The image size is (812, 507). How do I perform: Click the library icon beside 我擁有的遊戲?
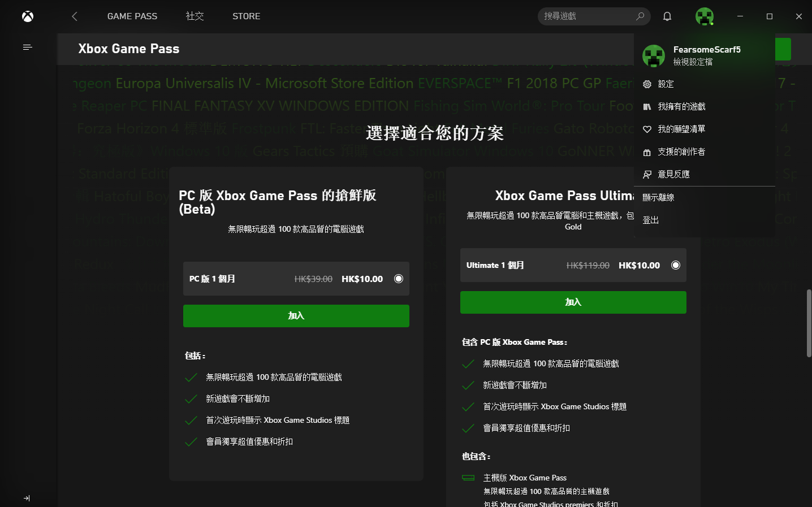pos(647,107)
